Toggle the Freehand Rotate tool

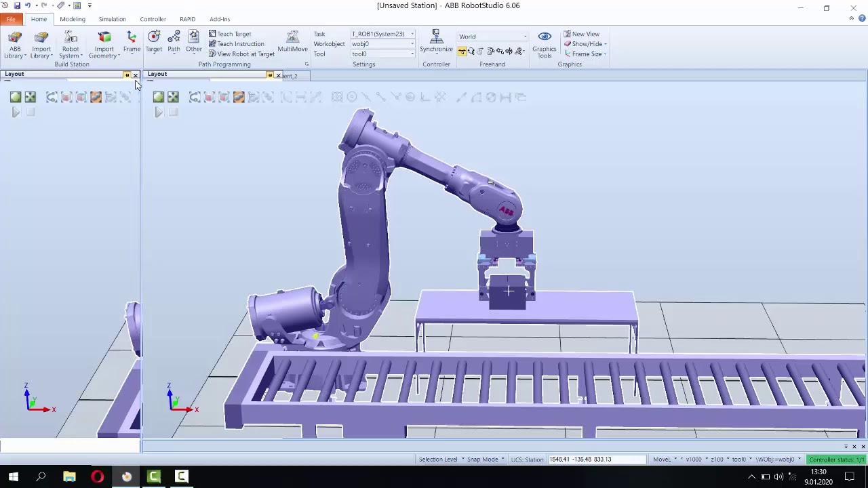tap(471, 52)
